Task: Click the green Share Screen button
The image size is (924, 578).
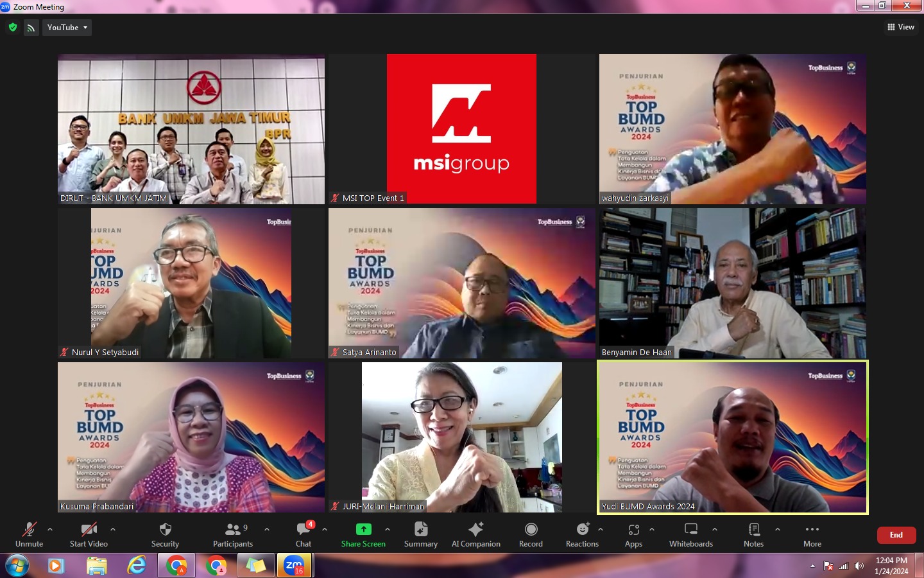Action: [363, 530]
